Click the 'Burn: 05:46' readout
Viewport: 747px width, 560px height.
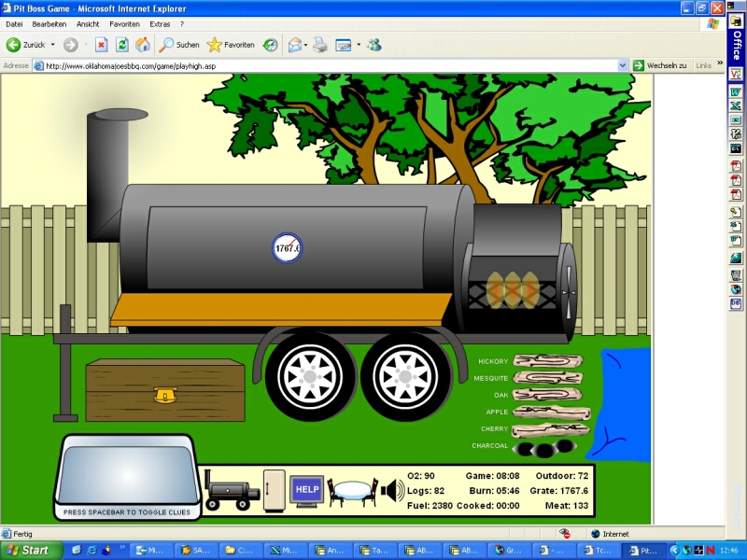[x=494, y=491]
